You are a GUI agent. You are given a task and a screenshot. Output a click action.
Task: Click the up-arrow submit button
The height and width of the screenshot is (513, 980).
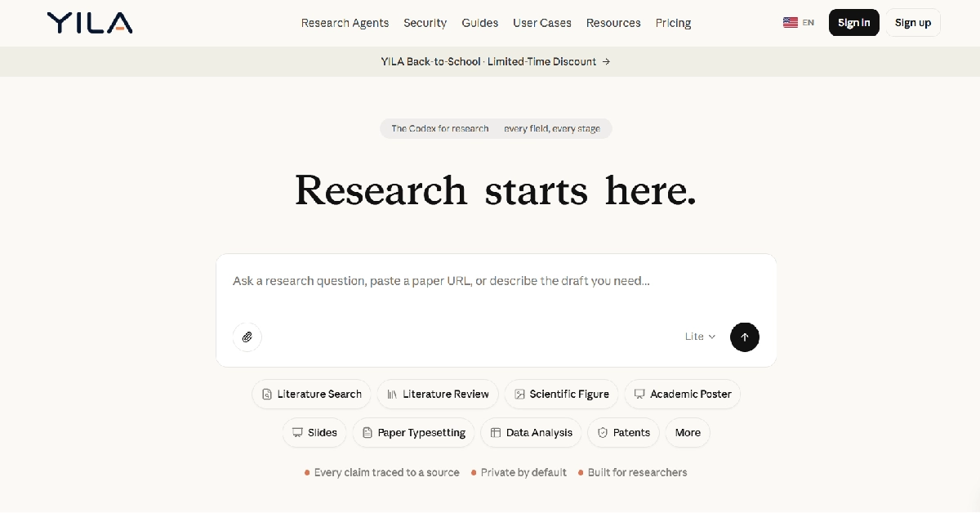pyautogui.click(x=745, y=337)
